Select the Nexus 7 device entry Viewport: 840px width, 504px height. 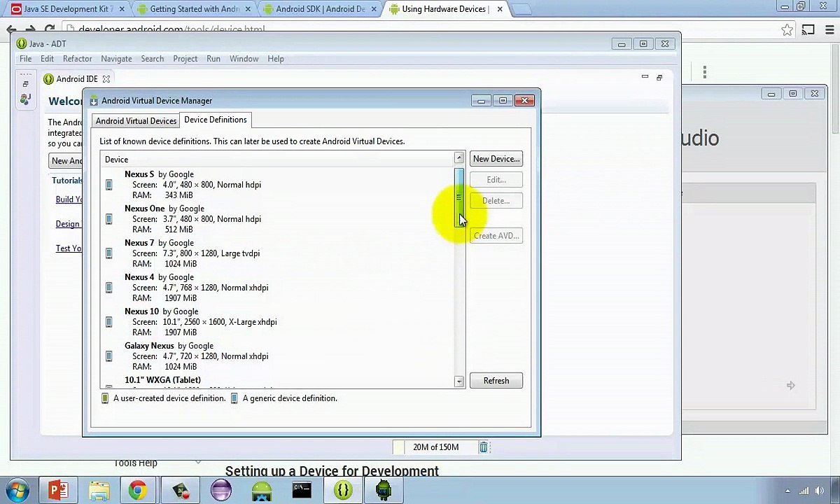pyautogui.click(x=278, y=253)
